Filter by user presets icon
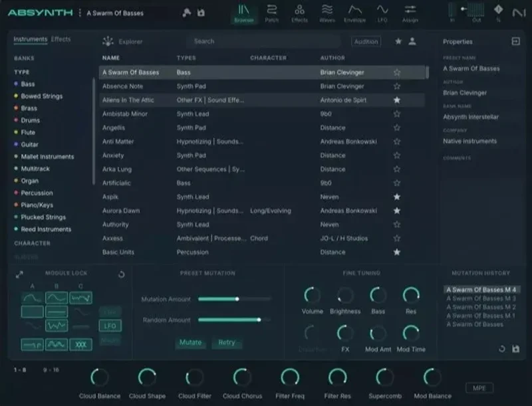Screen dimensions: 532x406 [x=412, y=41]
